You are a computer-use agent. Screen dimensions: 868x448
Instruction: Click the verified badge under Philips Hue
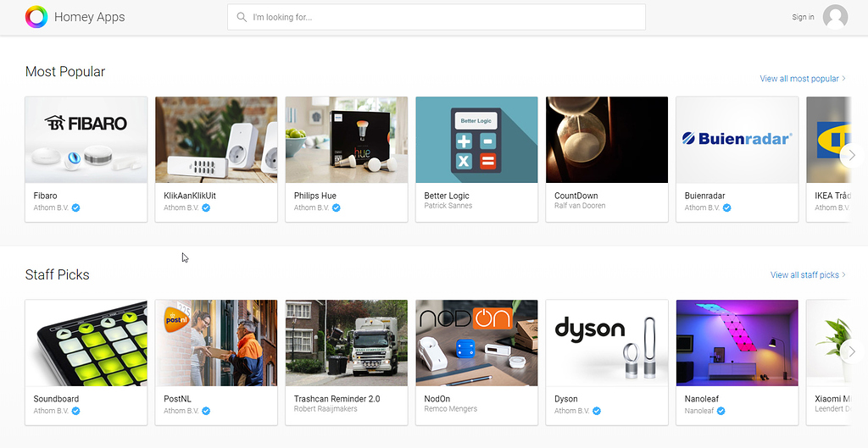[337, 207]
